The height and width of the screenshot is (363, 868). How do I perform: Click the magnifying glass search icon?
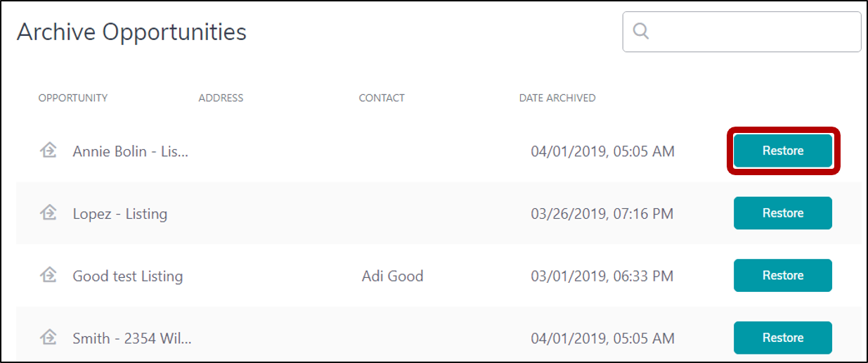pyautogui.click(x=641, y=32)
